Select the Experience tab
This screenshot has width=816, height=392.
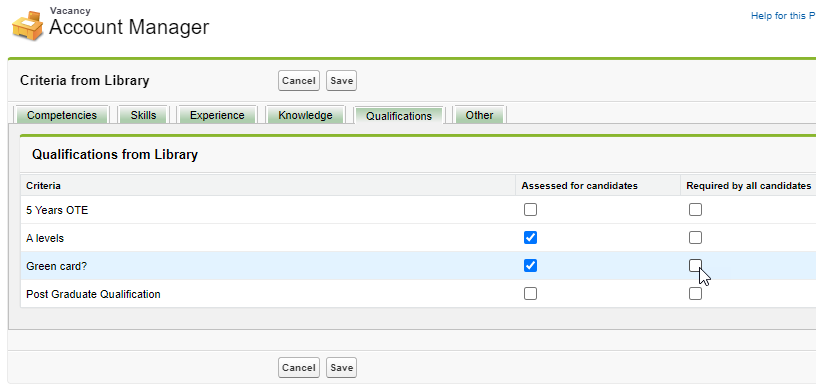pos(217,115)
